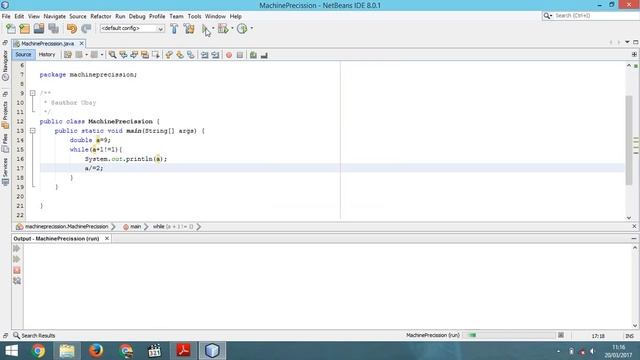
Task: Open Firefox from the taskbar
Action: 96,351
